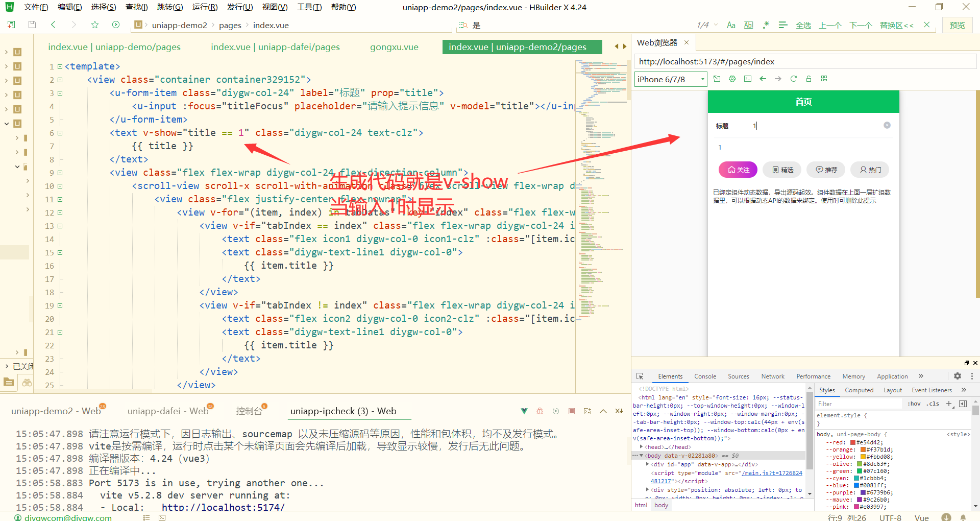Viewport: 980px width, 521px height.
Task: Toggle the .cls class editor in Styles
Action: (933, 404)
